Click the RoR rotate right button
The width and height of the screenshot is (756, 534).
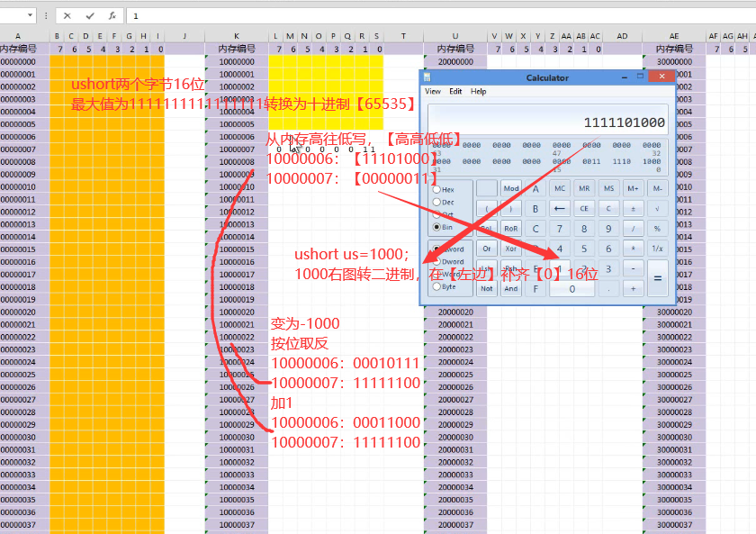tap(511, 229)
